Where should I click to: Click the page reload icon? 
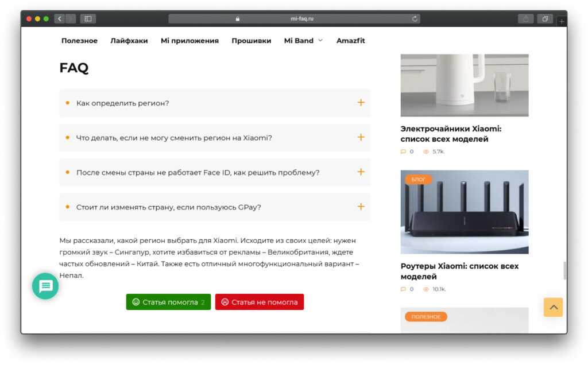click(x=415, y=19)
